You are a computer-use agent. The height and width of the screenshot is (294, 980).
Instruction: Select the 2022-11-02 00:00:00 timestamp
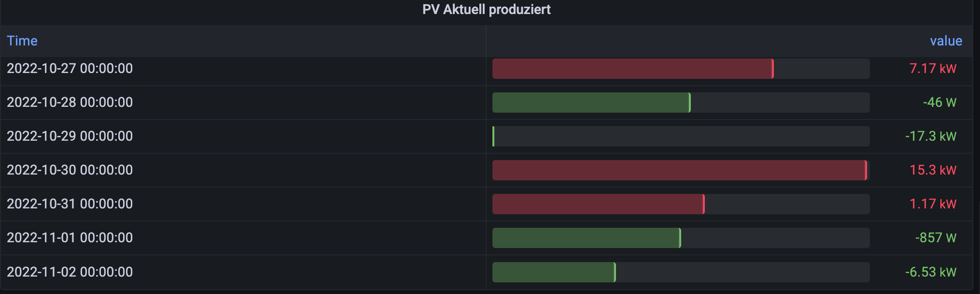[70, 272]
